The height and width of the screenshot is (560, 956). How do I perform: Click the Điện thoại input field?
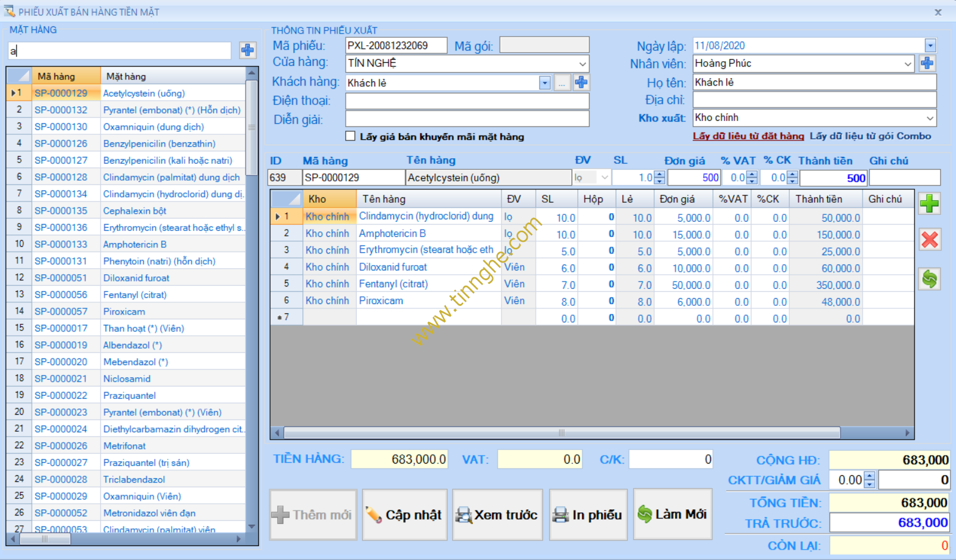pyautogui.click(x=467, y=101)
